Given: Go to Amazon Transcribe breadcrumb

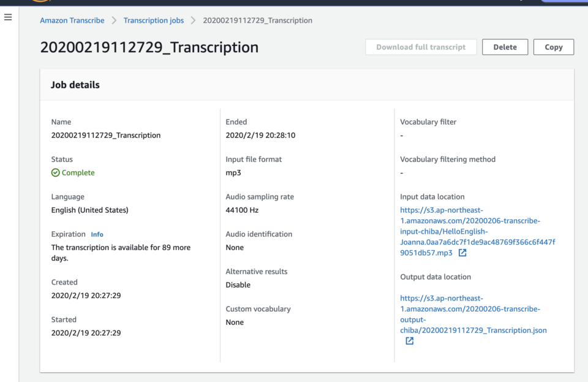Looking at the screenshot, I should click(x=72, y=20).
